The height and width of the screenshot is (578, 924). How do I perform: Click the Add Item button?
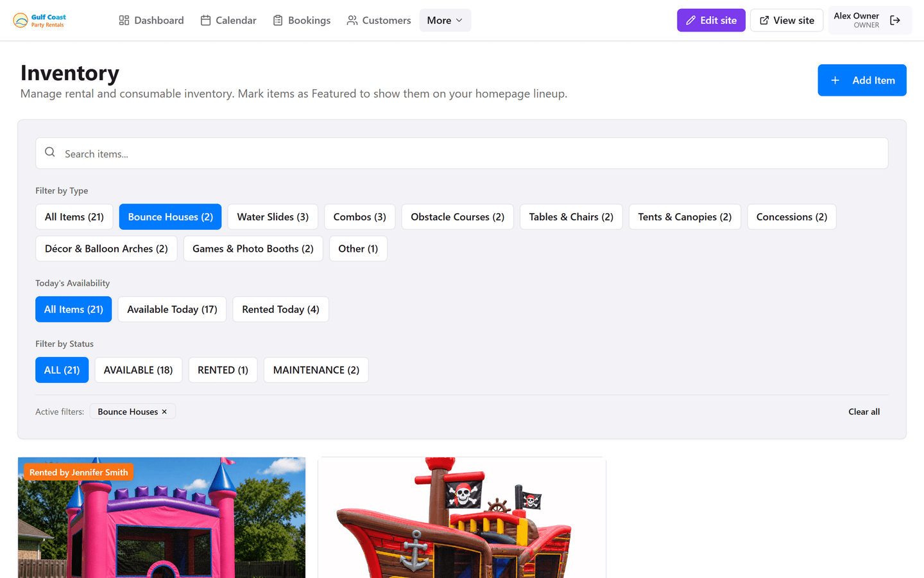point(862,80)
